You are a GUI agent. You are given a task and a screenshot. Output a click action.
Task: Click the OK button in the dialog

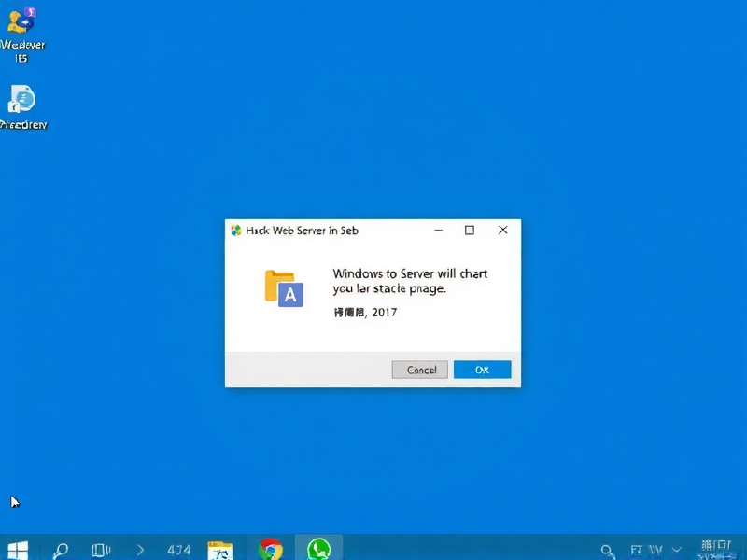482,370
